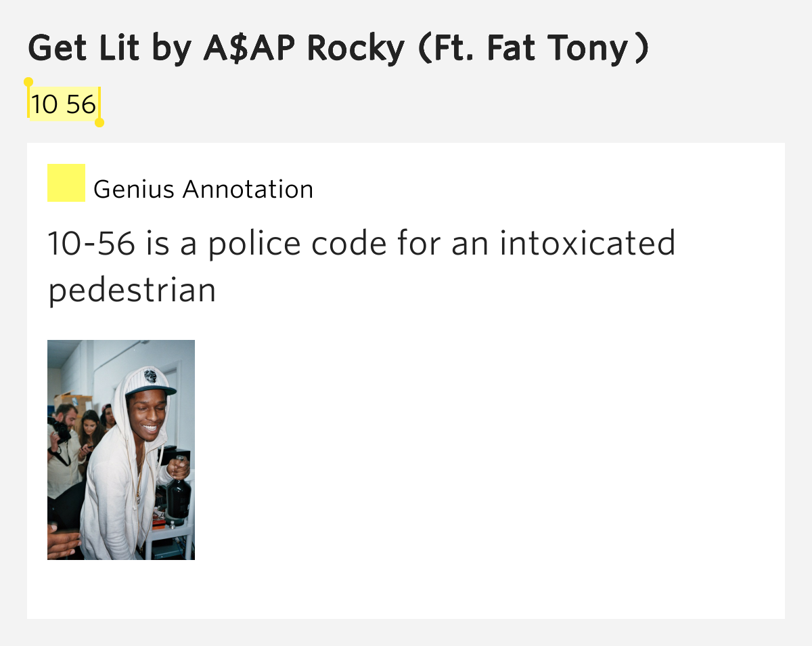Click the word 'pedestrian' in the annotation
This screenshot has width=812, height=646.
(x=132, y=290)
